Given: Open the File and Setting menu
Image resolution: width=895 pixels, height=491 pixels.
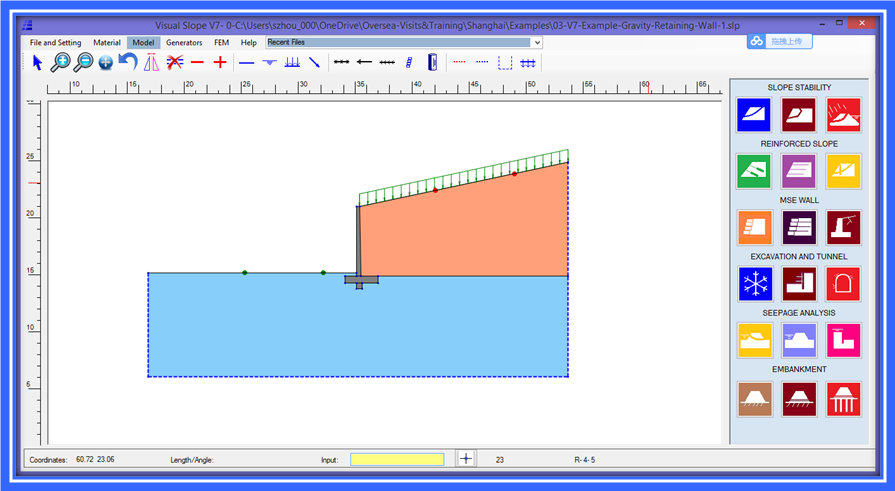Looking at the screenshot, I should pos(56,43).
